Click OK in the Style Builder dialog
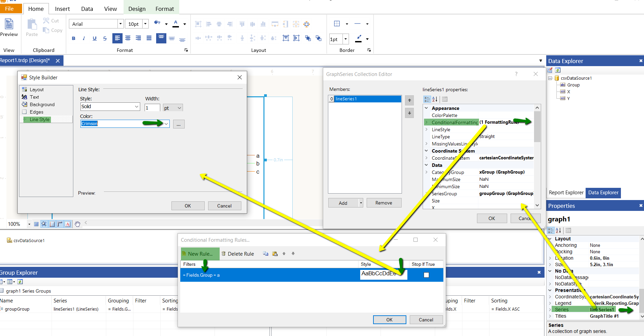 [188, 206]
